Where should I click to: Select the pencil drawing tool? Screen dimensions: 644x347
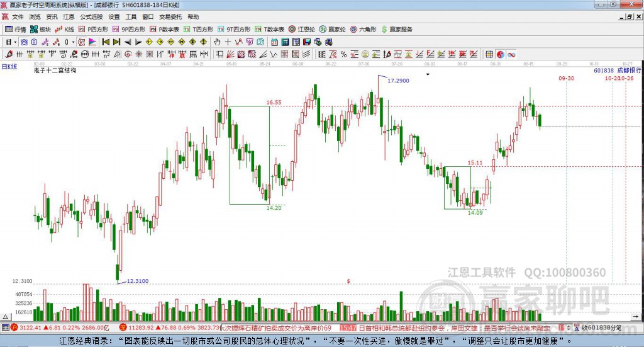coord(9,54)
